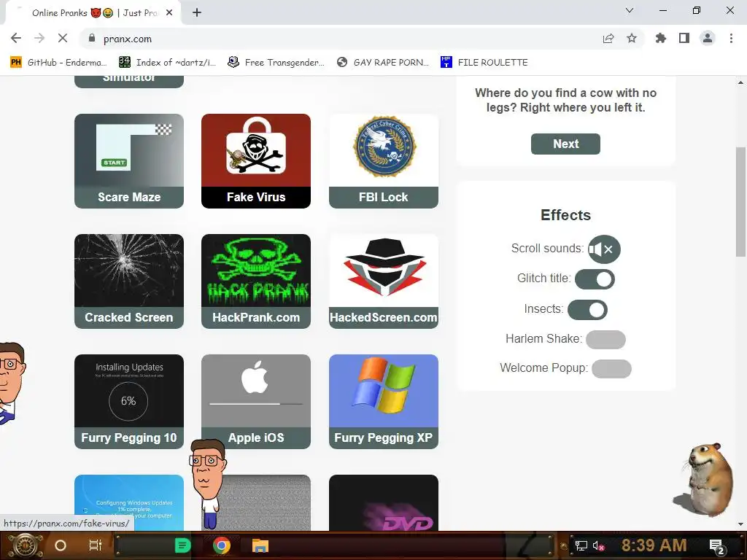Enable the Harlem Shake switch
747x560 pixels.
[x=605, y=340]
